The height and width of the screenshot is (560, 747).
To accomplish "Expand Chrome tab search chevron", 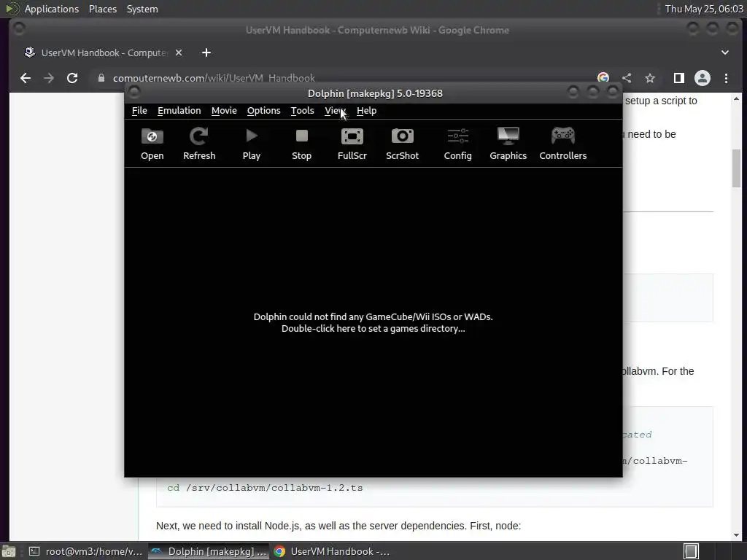I will tap(725, 52).
